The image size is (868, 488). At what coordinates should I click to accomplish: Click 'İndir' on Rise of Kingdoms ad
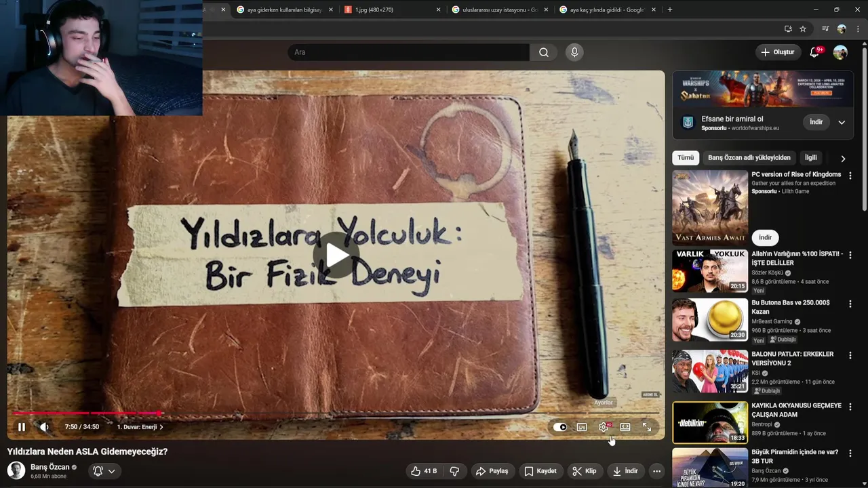766,237
